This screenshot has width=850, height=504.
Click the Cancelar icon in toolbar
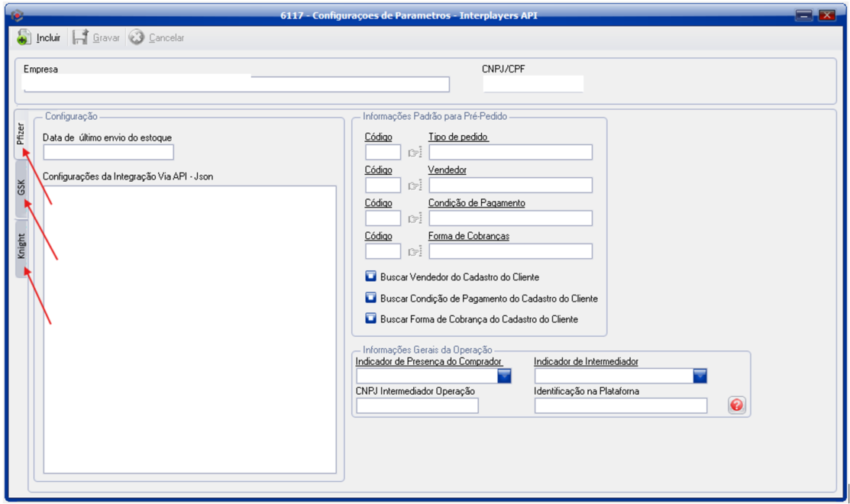[137, 37]
